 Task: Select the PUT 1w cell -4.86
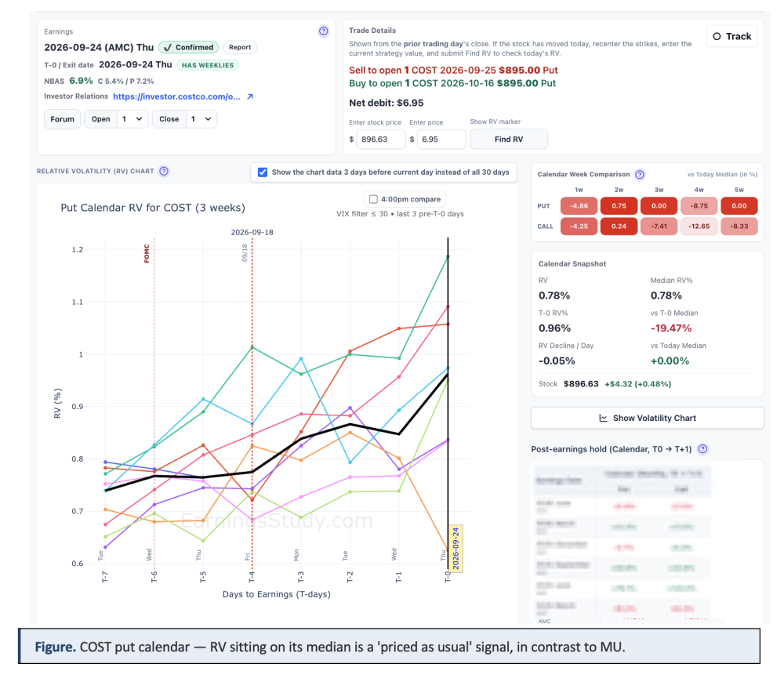click(579, 206)
